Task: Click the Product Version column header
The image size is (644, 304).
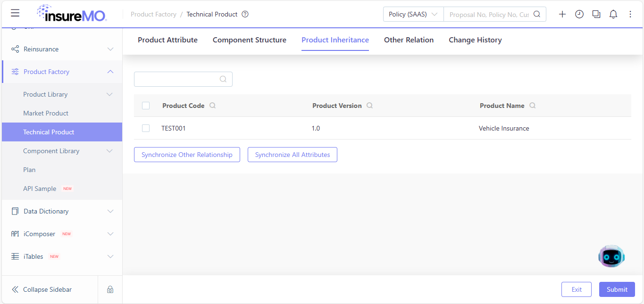Action: [x=337, y=106]
